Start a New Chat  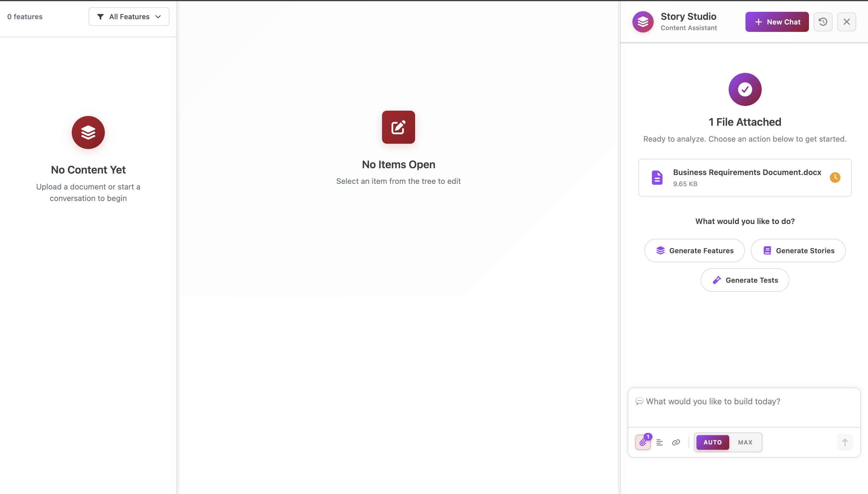(x=777, y=22)
